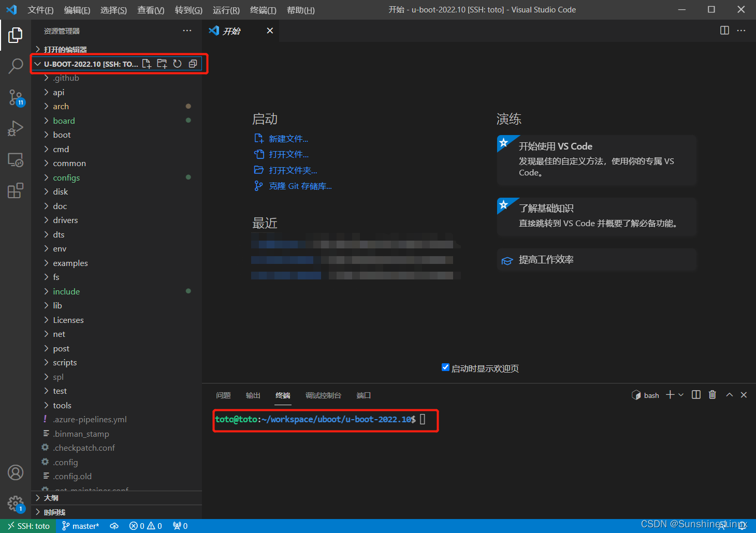The image size is (756, 533).
Task: Open the Search view in activity bar
Action: pyautogui.click(x=16, y=66)
